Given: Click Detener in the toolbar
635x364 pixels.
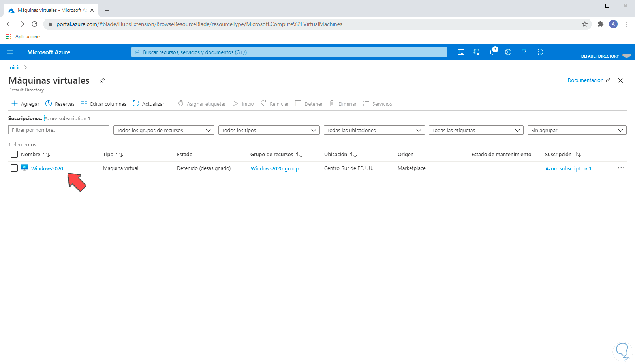Looking at the screenshot, I should [309, 104].
